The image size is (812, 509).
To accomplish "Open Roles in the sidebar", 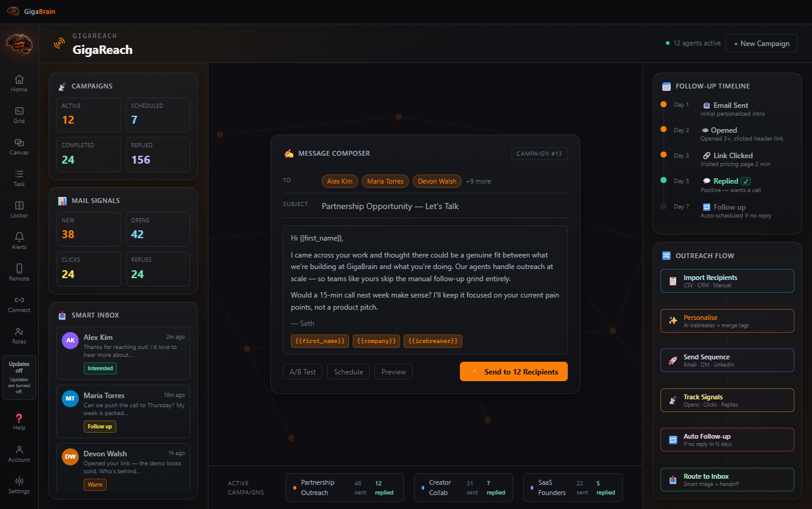I will 19,336.
